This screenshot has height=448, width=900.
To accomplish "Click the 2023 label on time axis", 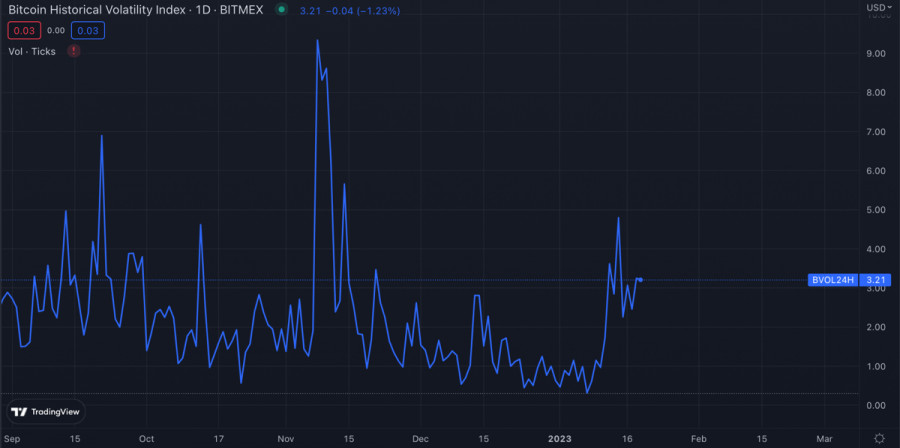I will tap(558, 438).
